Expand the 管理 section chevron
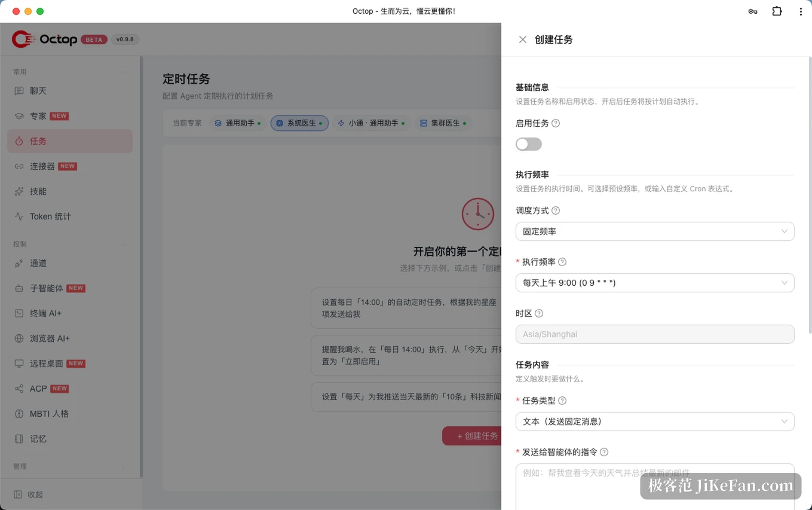Viewport: 812px width, 510px height. [124, 466]
